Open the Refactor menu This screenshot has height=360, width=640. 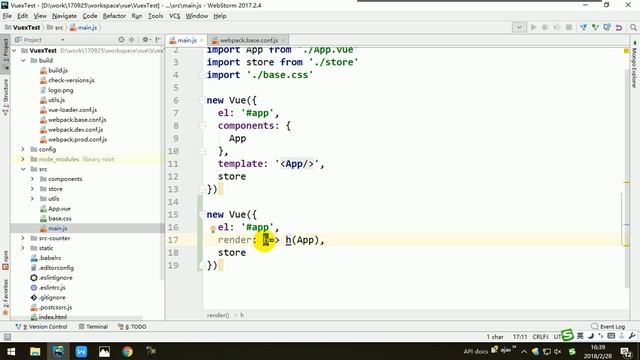114,16
